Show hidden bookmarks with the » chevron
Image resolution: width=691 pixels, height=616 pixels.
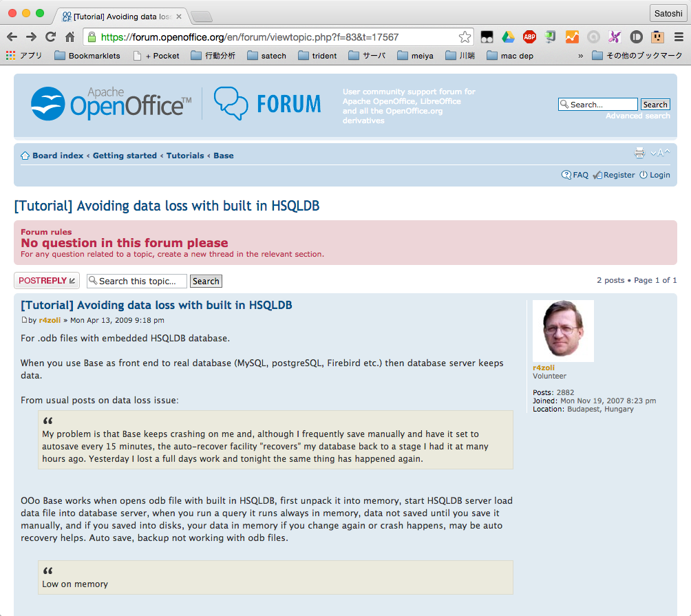[580, 56]
